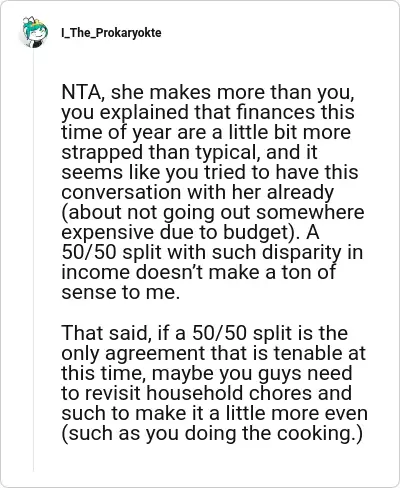Click the line reading sense to me.
Screen dimensions: 400x488
click(121, 292)
